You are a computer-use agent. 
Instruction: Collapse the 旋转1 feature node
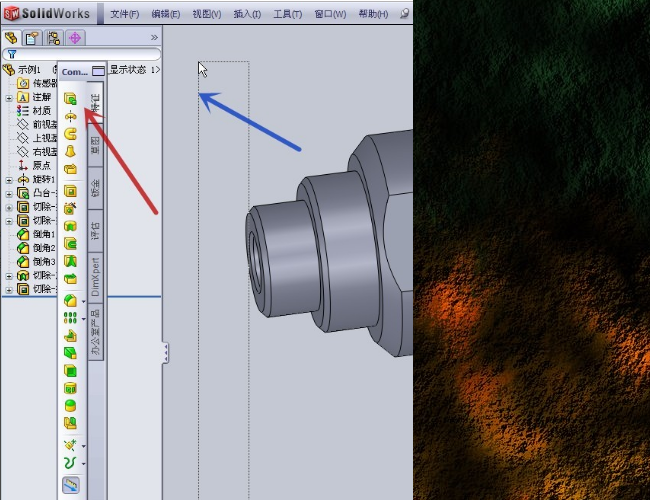(9, 180)
